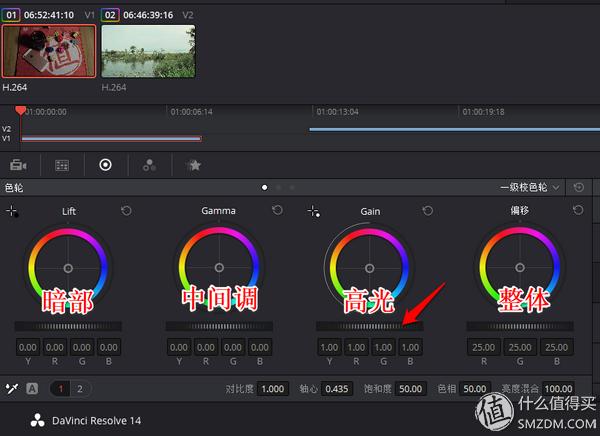600x436 pixels.
Task: Click the auto color magic wand icon
Action: [x=12, y=389]
